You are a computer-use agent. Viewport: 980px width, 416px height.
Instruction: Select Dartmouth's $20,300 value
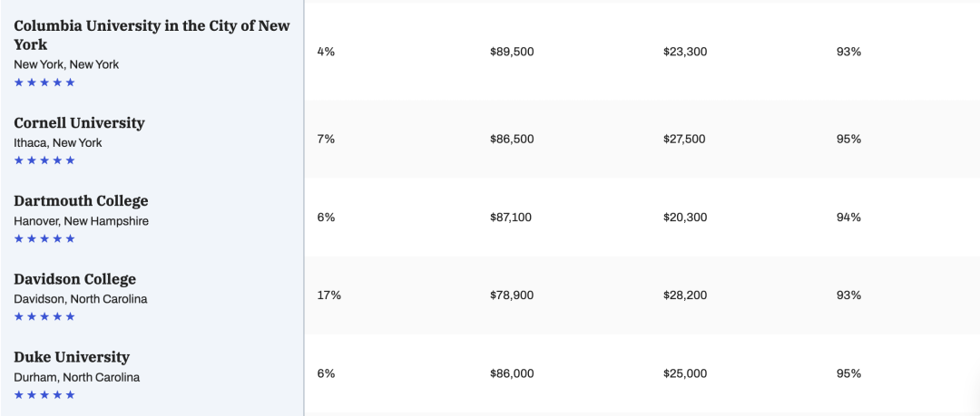(685, 218)
